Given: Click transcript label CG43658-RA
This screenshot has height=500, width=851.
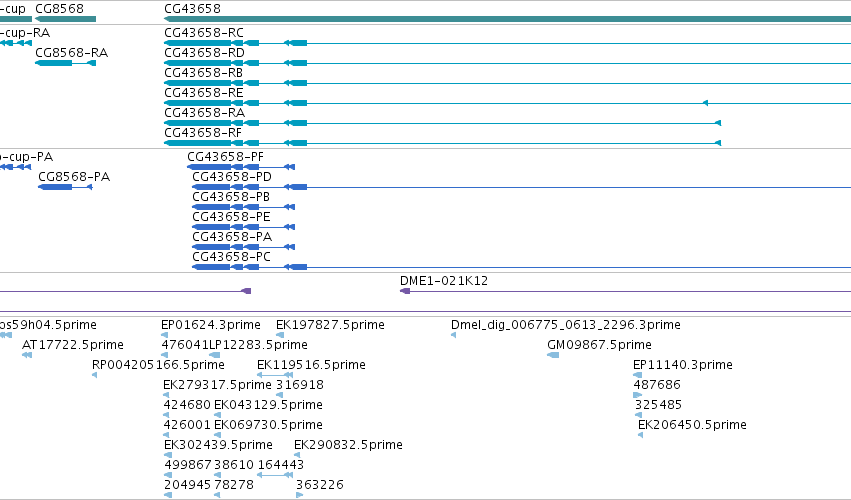Looking at the screenshot, I should click(x=205, y=113).
